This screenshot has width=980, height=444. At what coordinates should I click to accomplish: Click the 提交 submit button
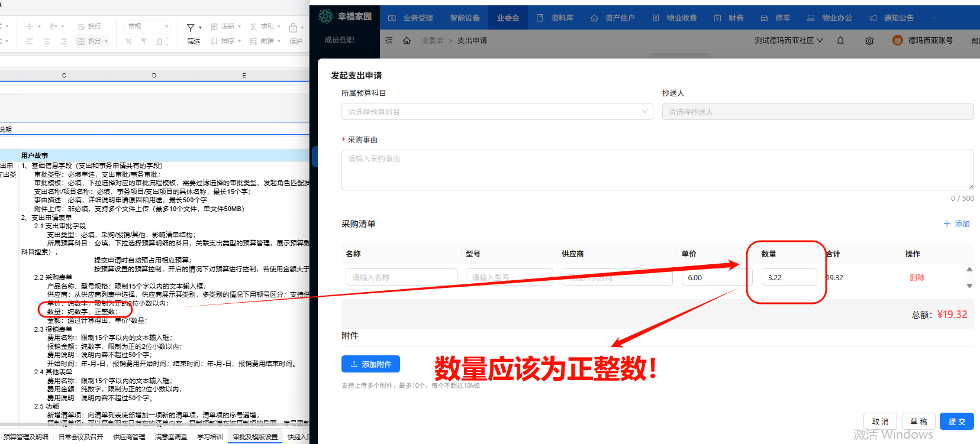[956, 422]
